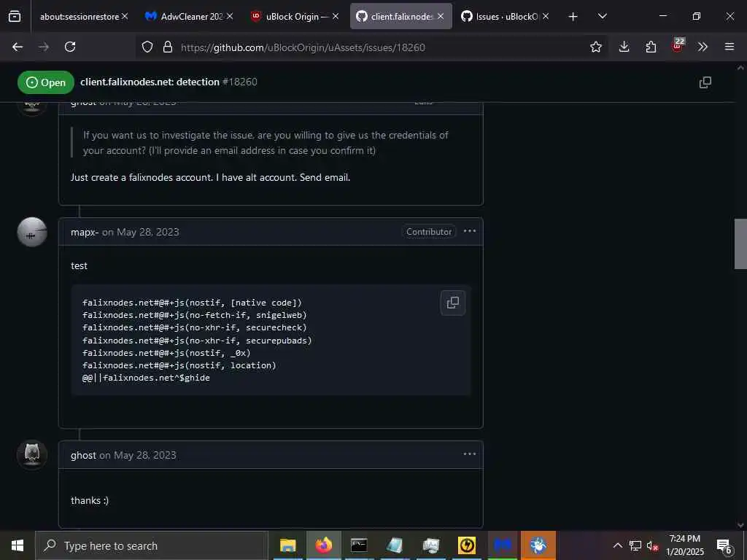Go back to the previous page
This screenshot has width=747, height=560.
click(18, 47)
